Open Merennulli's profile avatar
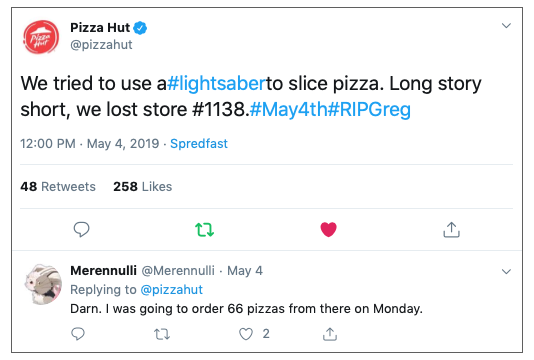The image size is (534, 360). point(43,284)
